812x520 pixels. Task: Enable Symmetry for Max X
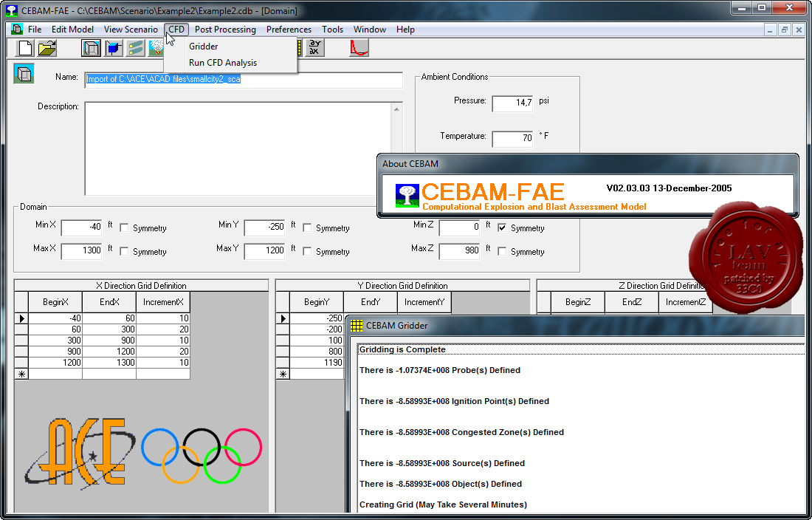coord(124,252)
